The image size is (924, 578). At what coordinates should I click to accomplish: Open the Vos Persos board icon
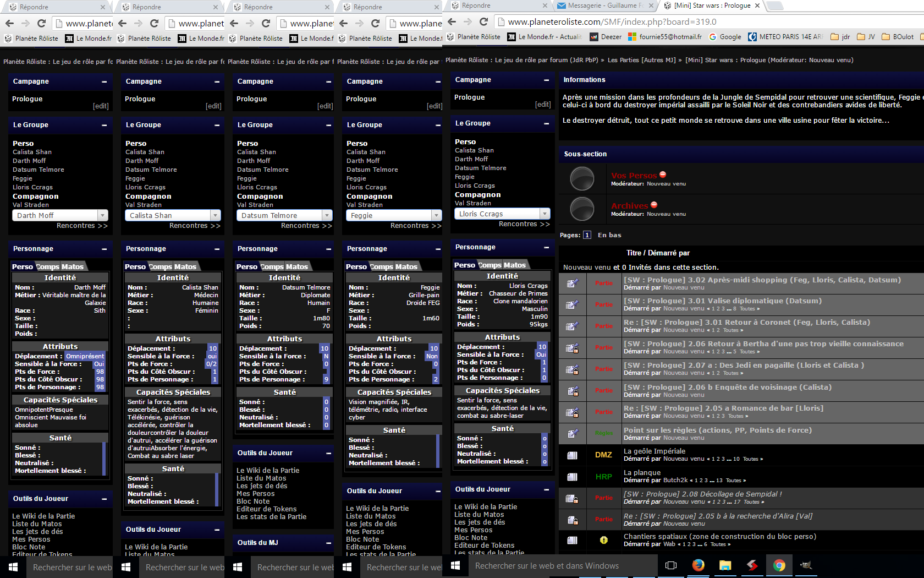pyautogui.click(x=582, y=179)
